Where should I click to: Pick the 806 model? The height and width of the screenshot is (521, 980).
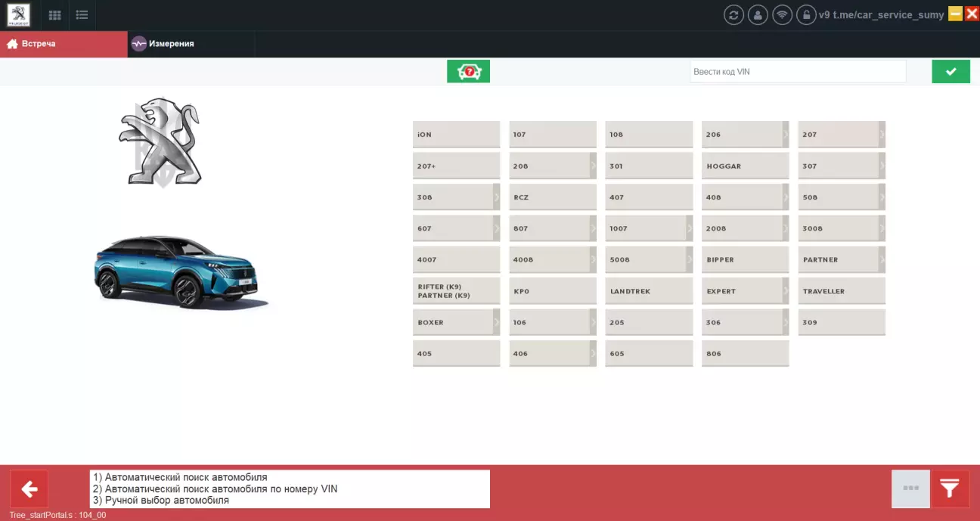[x=745, y=354]
